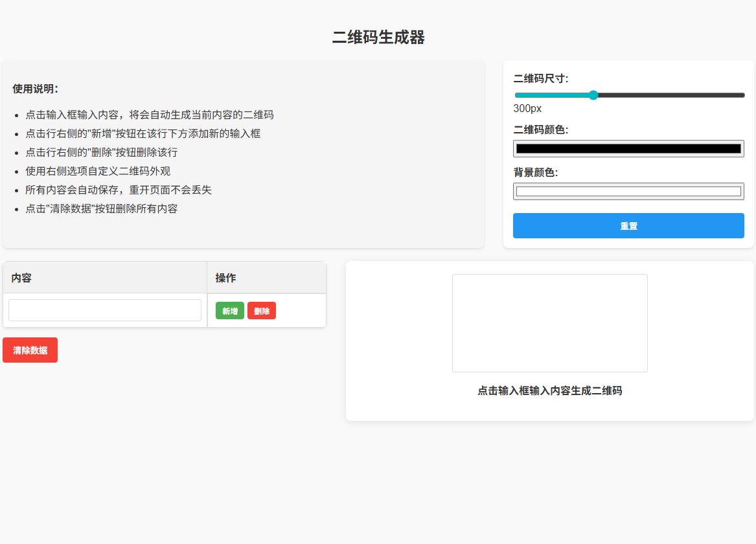
Task: Click the 背景颜色 label
Action: 535,172
